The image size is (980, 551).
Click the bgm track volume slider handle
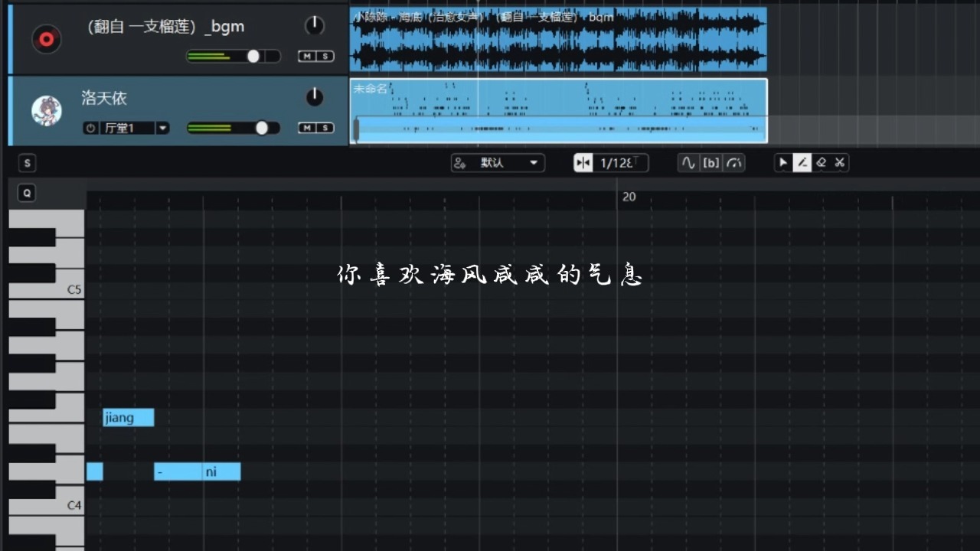point(253,56)
